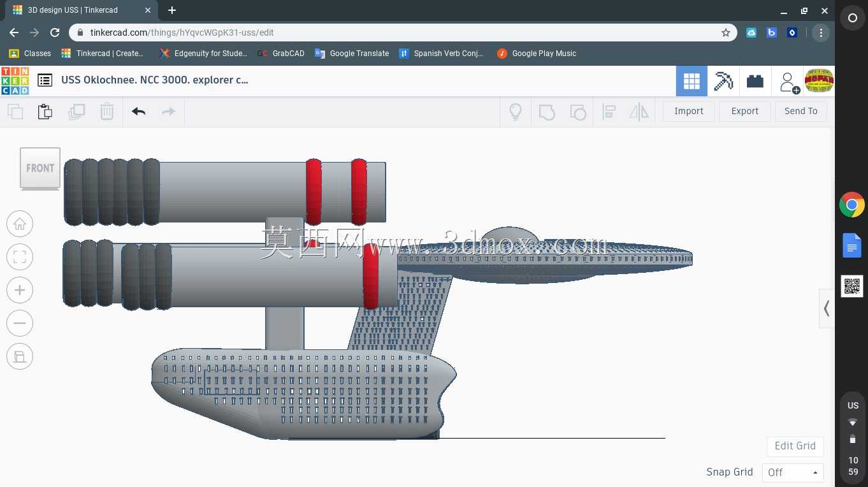
Task: Open the Edgenuity for Students bookmark
Action: click(x=204, y=54)
